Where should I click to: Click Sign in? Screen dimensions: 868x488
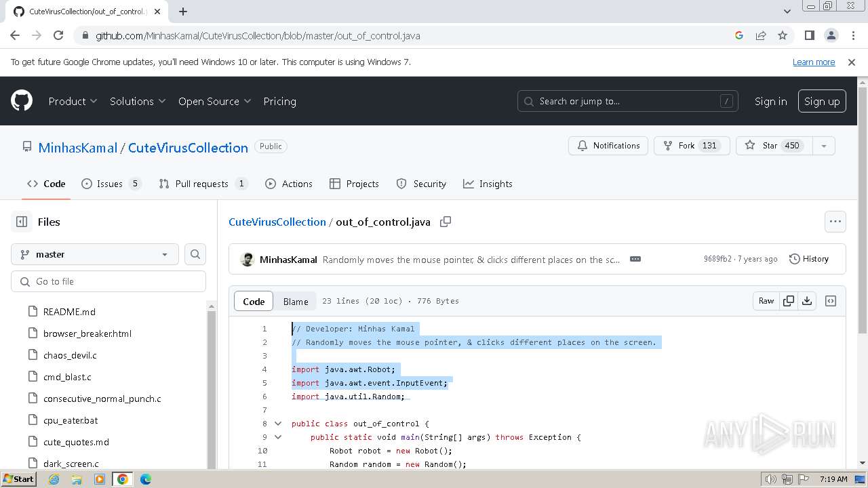coord(770,101)
